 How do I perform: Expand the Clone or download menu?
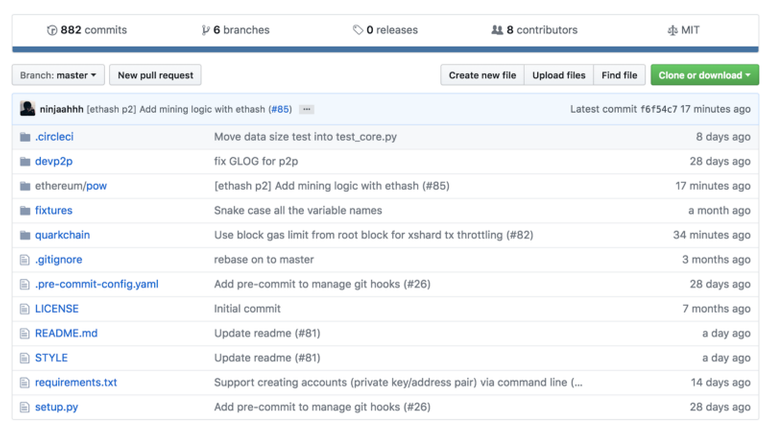pos(704,75)
